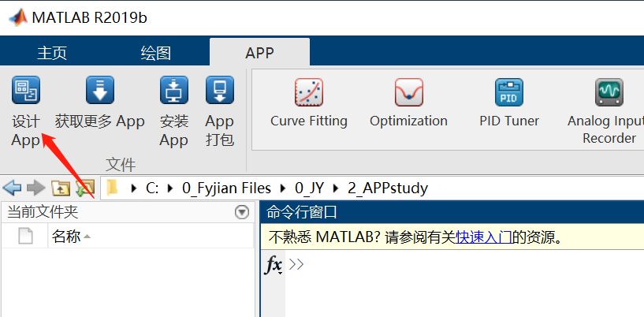This screenshot has height=317, width=644.
Task: Open the 快速入门 (Getting Started) link
Action: click(x=484, y=237)
